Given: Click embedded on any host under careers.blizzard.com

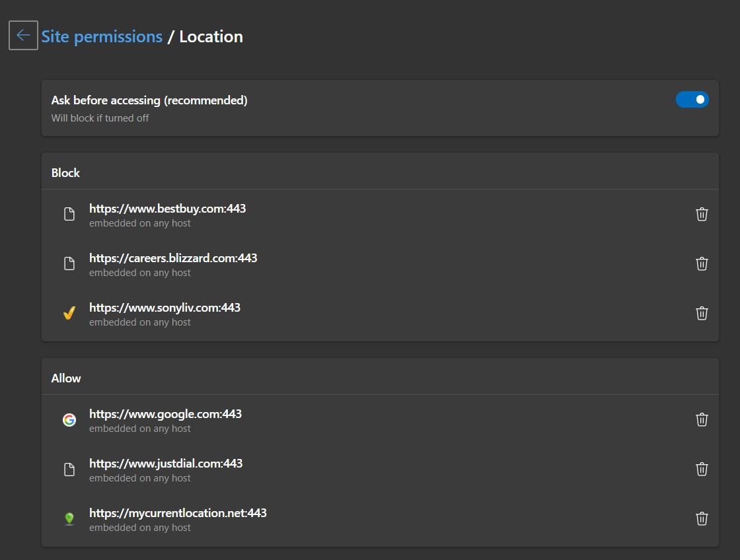Looking at the screenshot, I should tap(139, 273).
